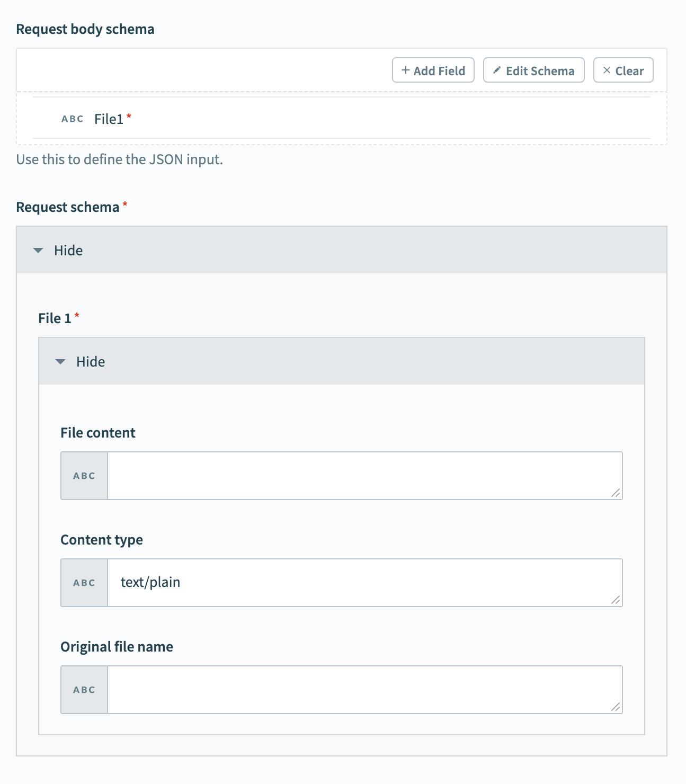
Task: Click the plus icon on Add Field
Action: (x=406, y=70)
